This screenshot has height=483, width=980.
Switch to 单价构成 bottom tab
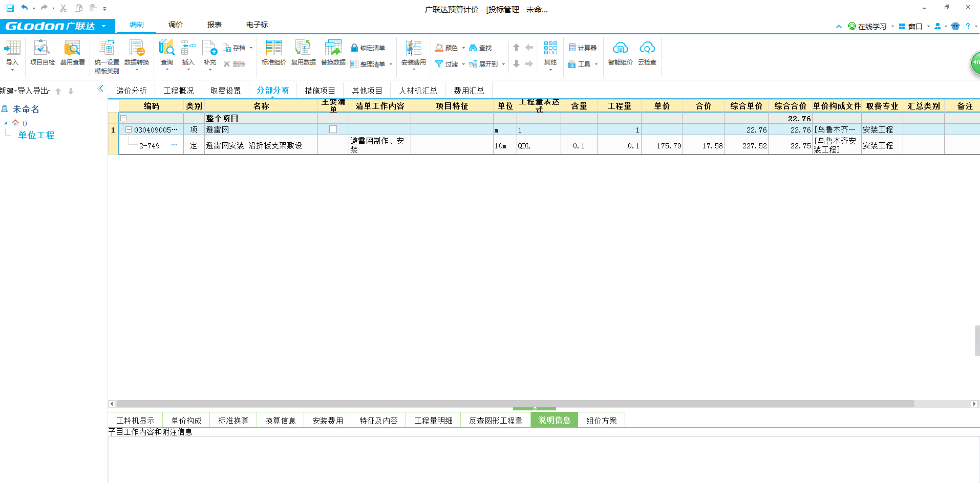coord(186,421)
